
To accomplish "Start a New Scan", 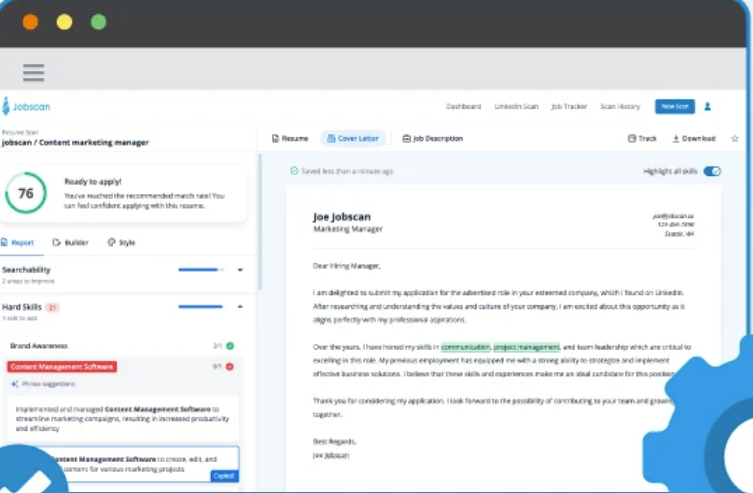I will (x=675, y=107).
